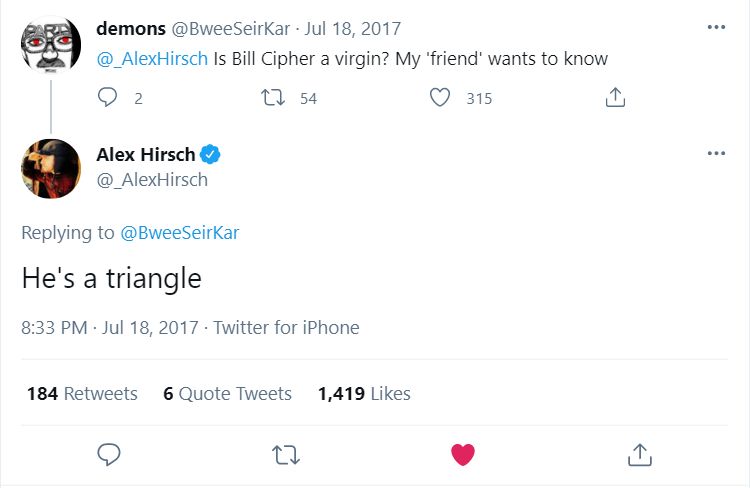Viewport: 750px width, 488px height.
Task: Click the Alex Hirsch display name
Action: (x=146, y=154)
